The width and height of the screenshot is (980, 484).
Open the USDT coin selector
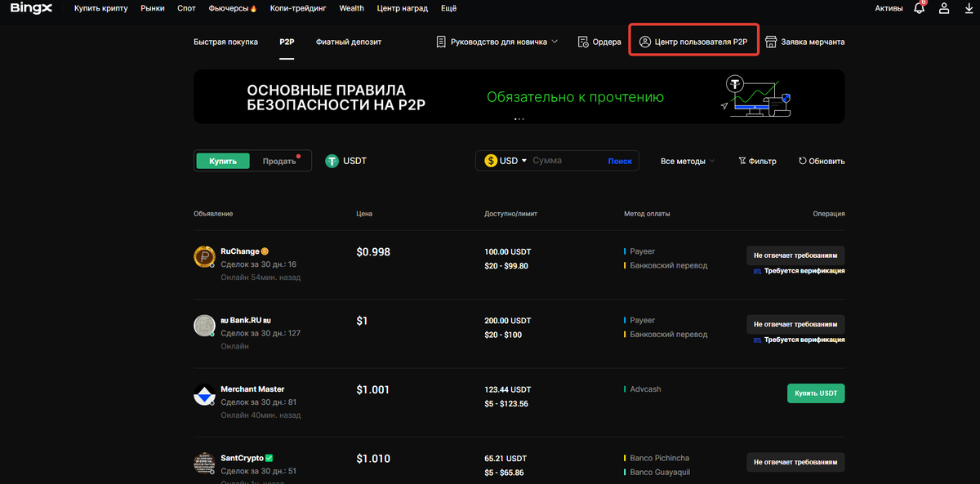pos(346,161)
